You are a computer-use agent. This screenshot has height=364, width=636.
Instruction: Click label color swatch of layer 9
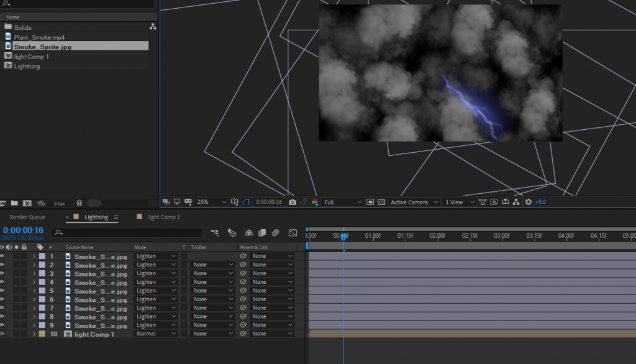(42, 325)
